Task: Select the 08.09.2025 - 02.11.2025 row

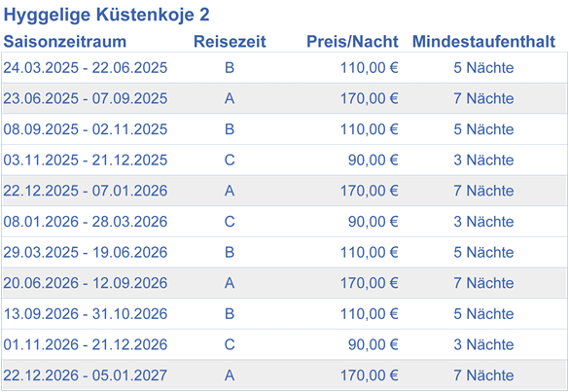Action: pyautogui.click(x=284, y=129)
